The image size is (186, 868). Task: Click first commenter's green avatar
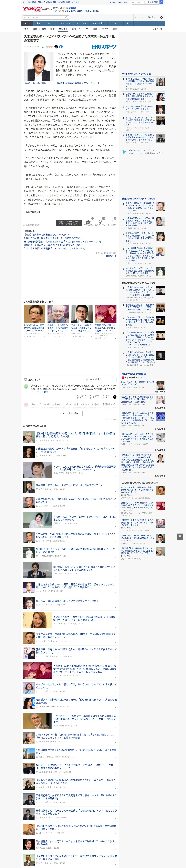26,387
